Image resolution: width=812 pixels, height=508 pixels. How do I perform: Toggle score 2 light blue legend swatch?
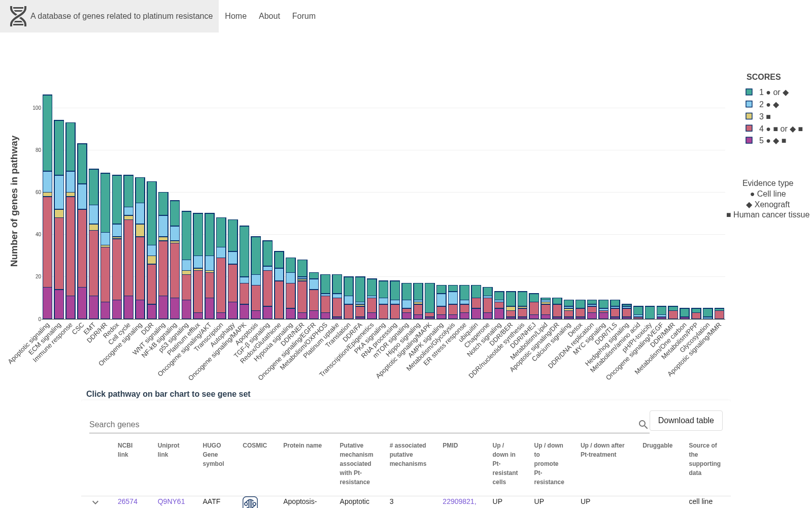pyautogui.click(x=749, y=104)
